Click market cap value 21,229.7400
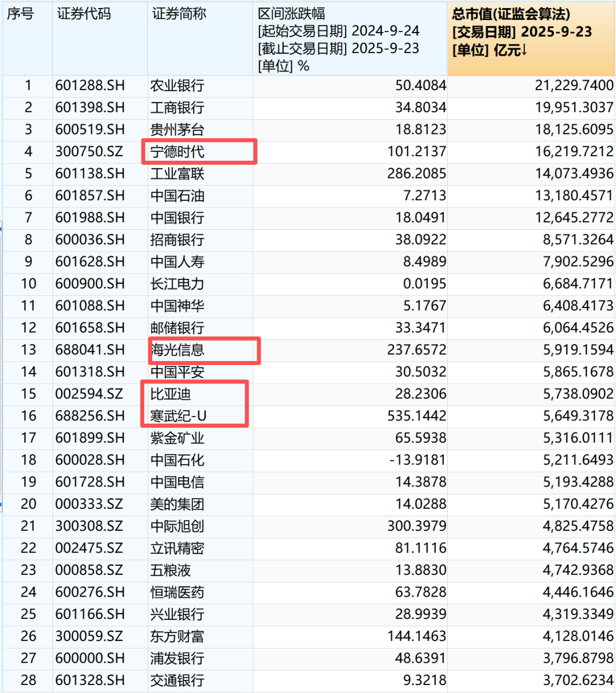 [x=574, y=86]
